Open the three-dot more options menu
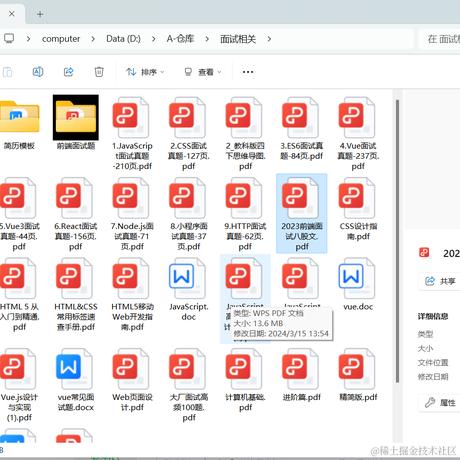460x460 pixels. coord(248,72)
